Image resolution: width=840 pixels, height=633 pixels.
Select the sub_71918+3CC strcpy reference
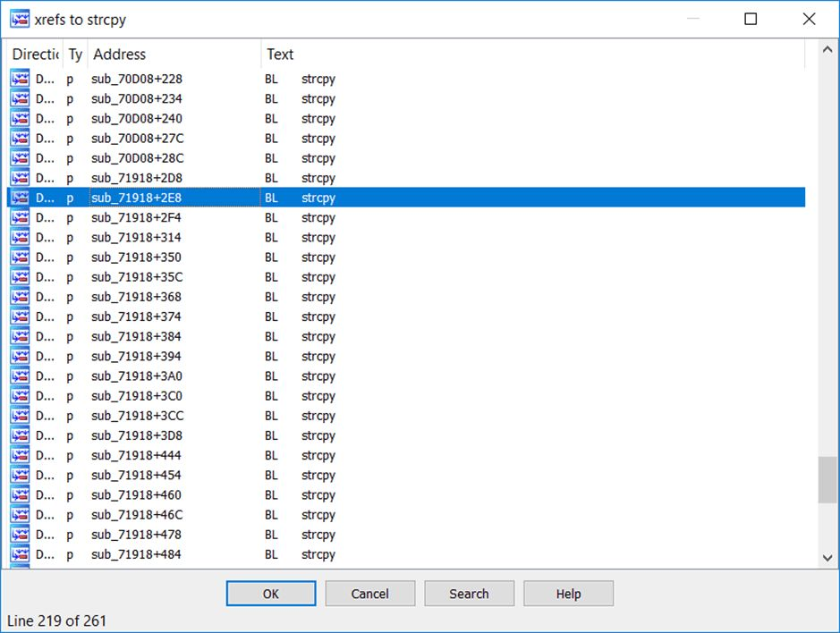(137, 416)
